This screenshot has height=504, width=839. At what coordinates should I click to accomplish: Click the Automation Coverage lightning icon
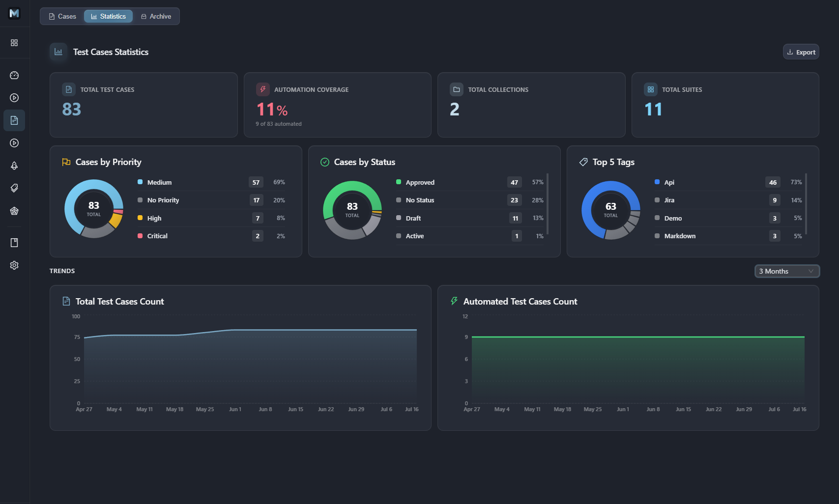[x=263, y=89]
